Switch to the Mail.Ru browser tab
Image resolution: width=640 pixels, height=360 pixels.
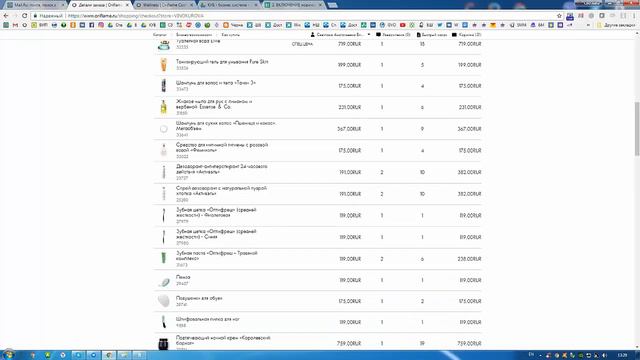36,5
